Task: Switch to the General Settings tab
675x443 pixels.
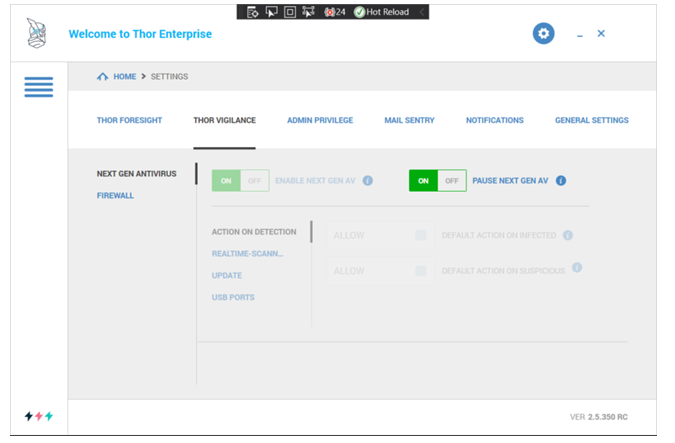Action: tap(591, 121)
